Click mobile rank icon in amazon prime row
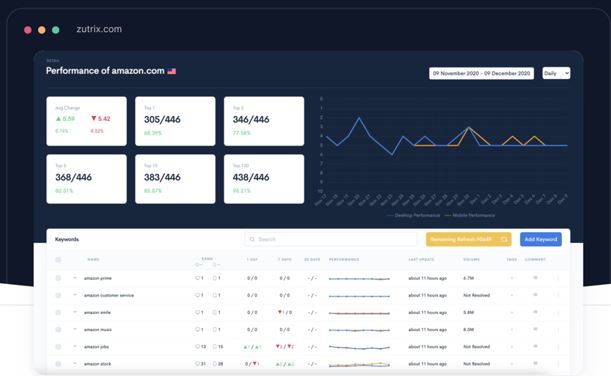This screenshot has height=376, width=611. tap(214, 278)
